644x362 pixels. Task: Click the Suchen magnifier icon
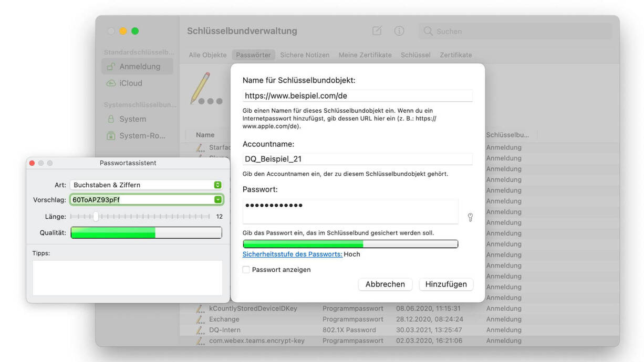[x=428, y=31]
